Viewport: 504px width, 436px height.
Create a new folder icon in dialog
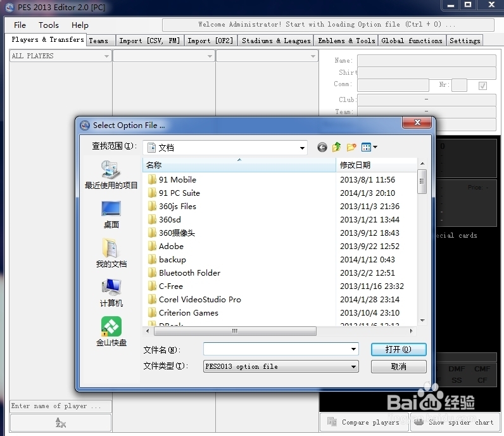pyautogui.click(x=351, y=147)
